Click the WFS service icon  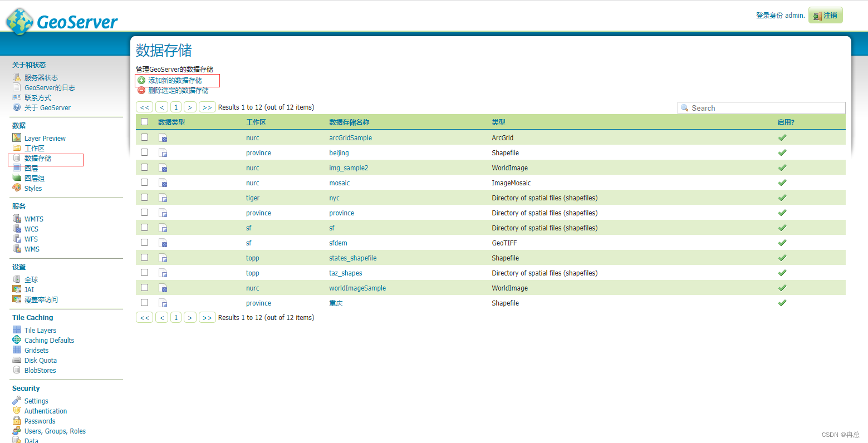(x=17, y=239)
